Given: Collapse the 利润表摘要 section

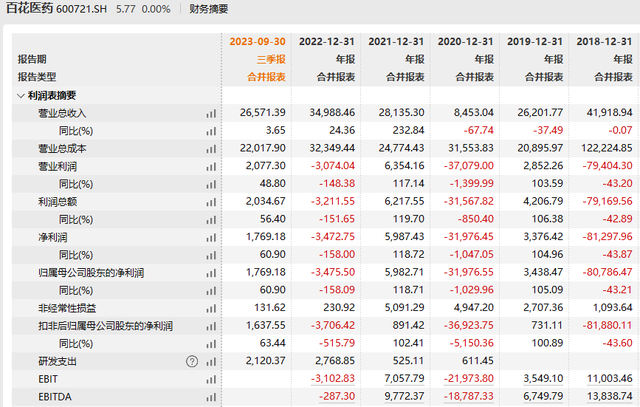Looking at the screenshot, I should coord(21,96).
